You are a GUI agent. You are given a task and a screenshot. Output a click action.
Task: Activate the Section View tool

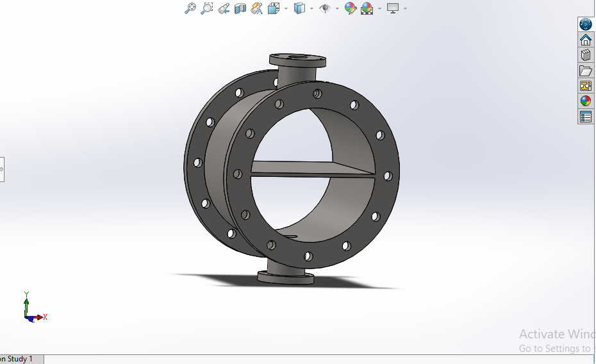(240, 8)
